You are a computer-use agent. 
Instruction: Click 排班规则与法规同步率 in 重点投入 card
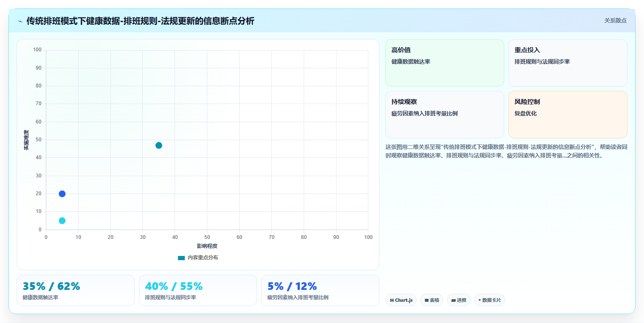click(x=542, y=62)
